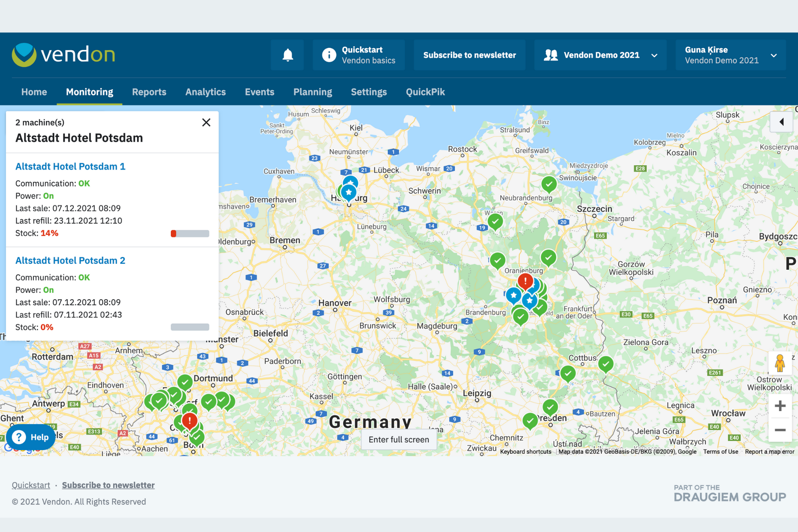The image size is (798, 532).
Task: Click the red alert marker near Oranienburg
Action: (x=525, y=282)
